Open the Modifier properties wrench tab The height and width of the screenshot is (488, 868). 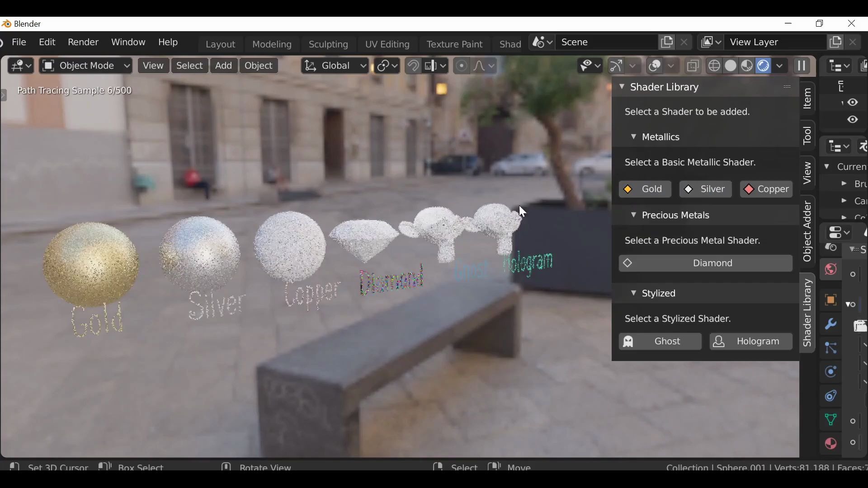[x=831, y=325]
